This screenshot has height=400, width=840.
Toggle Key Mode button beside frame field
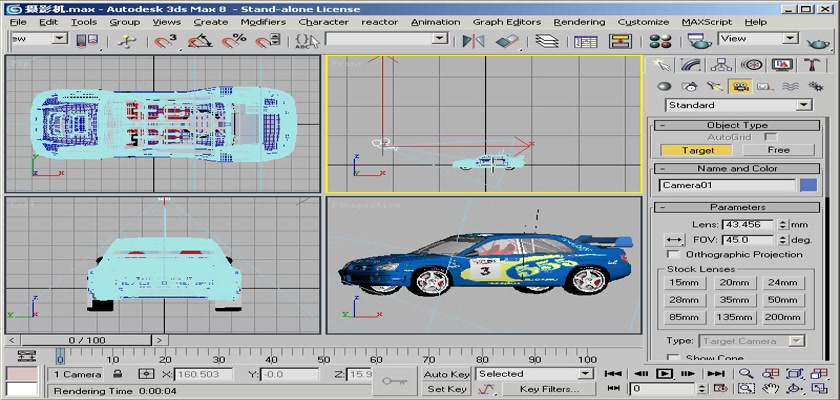[614, 388]
